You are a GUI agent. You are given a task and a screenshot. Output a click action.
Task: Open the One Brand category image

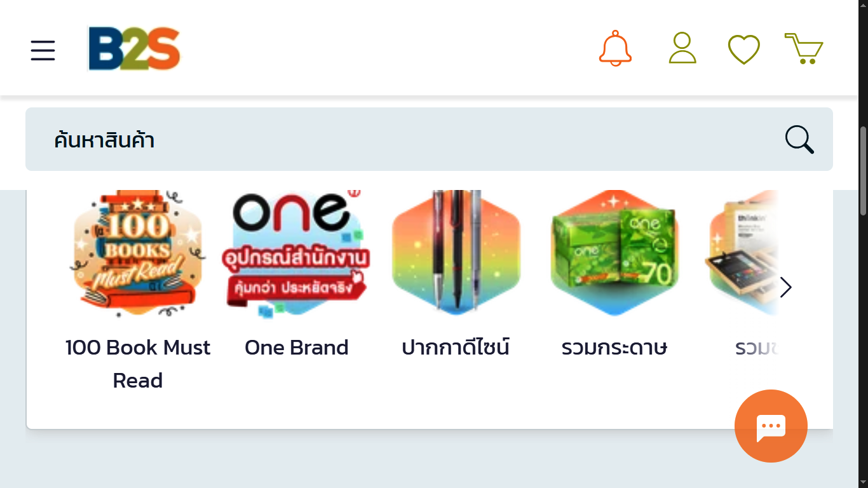(x=297, y=253)
